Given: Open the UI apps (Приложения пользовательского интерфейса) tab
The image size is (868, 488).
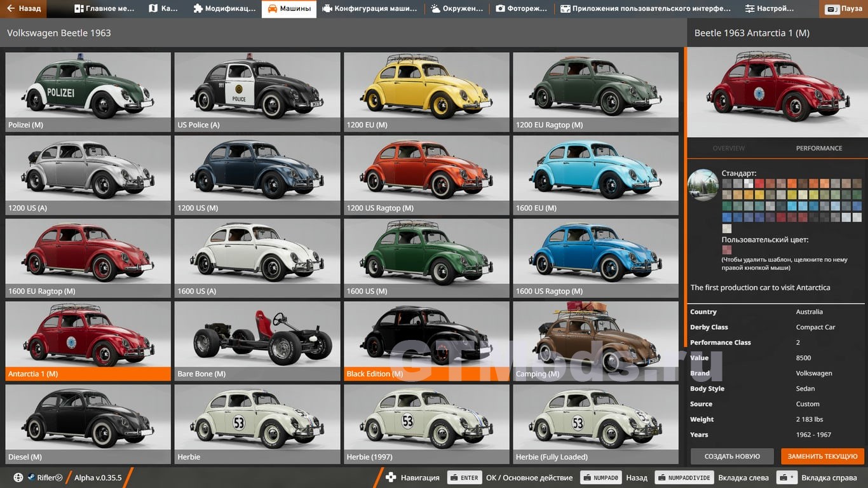Looking at the screenshot, I should 645,9.
